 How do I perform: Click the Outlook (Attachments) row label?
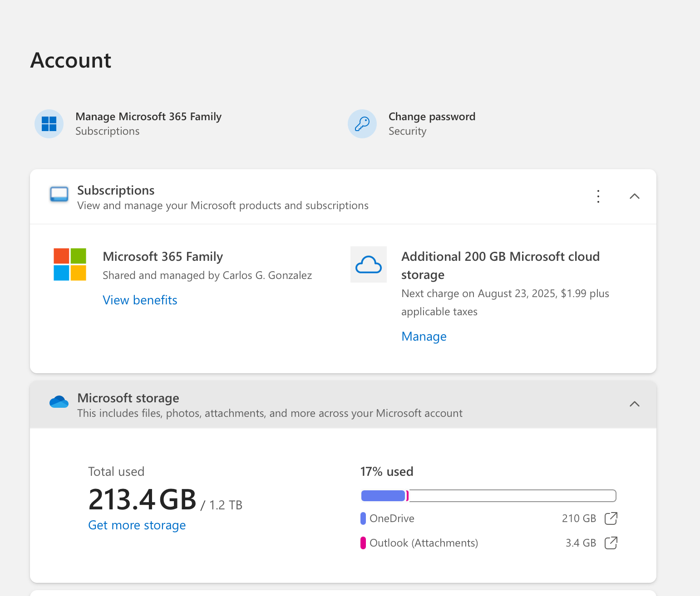click(424, 543)
